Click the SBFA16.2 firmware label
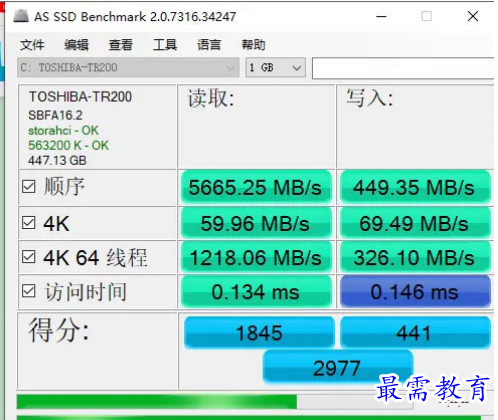Viewport: 498px width, 420px height. [55, 115]
